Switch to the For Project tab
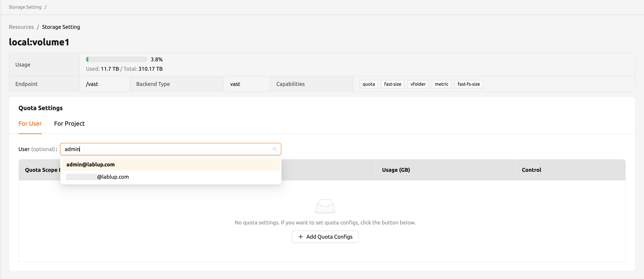The image size is (644, 279). coord(69,124)
